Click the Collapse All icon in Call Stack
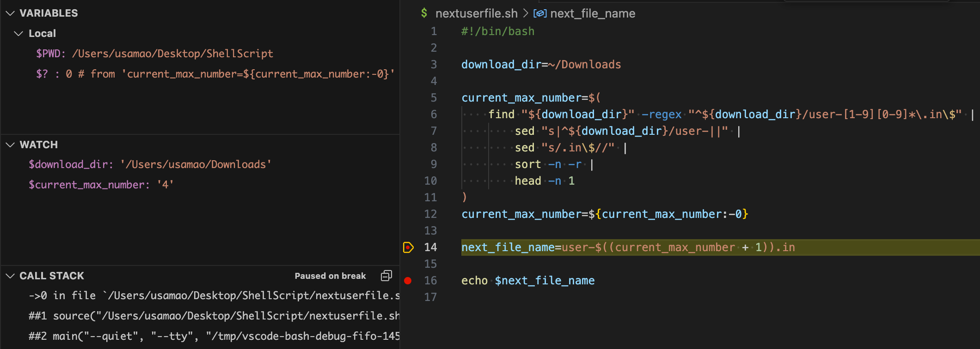980x349 pixels. (386, 276)
